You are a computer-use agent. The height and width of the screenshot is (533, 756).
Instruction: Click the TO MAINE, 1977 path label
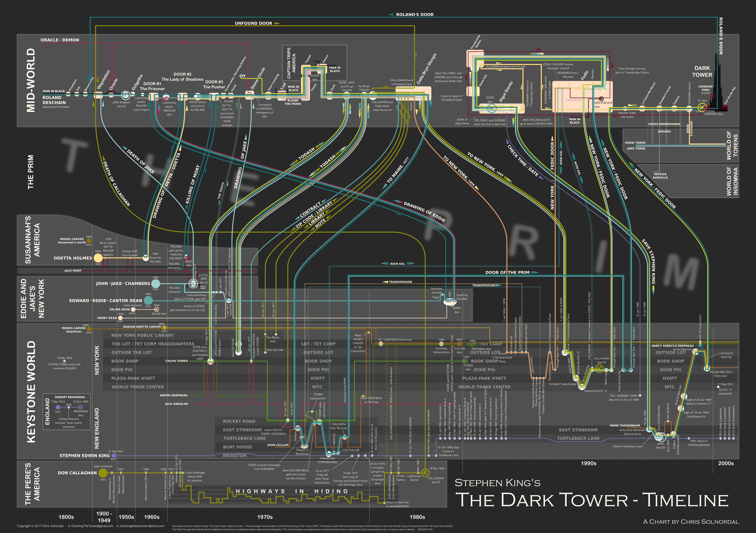point(398,170)
